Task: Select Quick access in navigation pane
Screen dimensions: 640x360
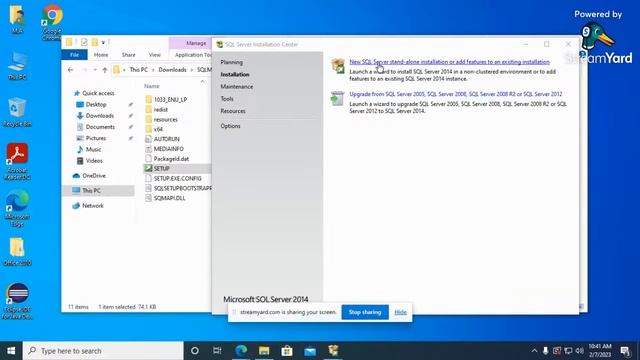Action: [98, 93]
